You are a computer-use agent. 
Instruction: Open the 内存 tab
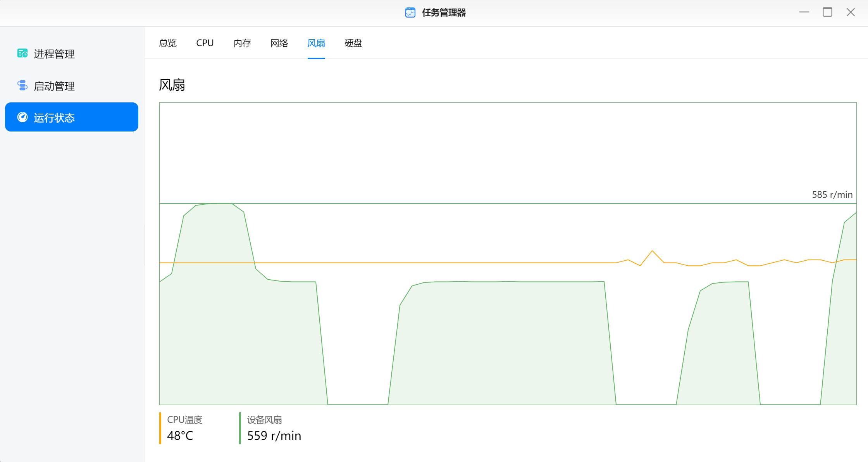click(x=242, y=43)
